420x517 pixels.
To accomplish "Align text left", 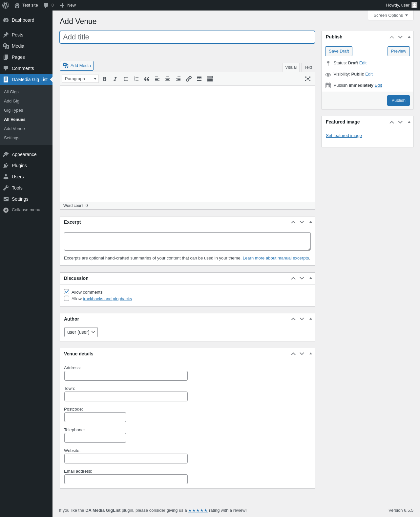I will click(x=157, y=79).
